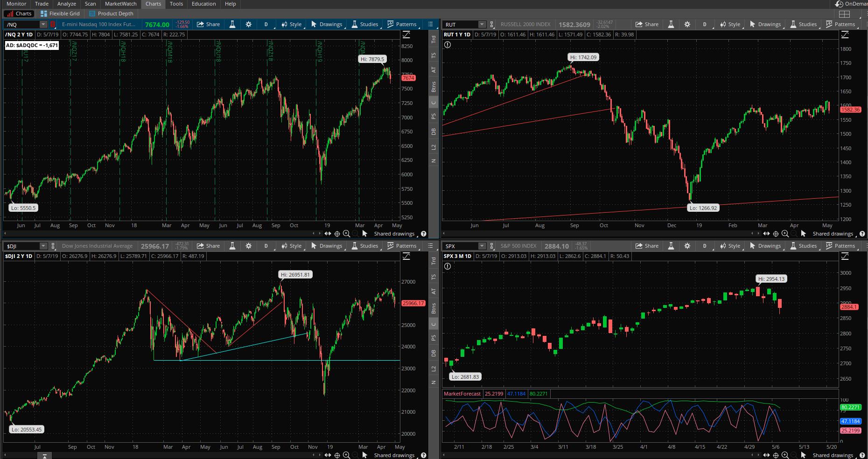Open the list menu icon in $DJI toolbar
The height and width of the screenshot is (459, 868).
430,246
